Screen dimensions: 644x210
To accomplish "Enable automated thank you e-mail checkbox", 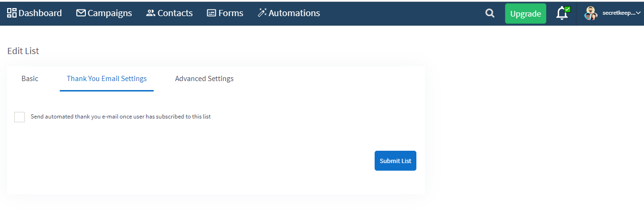I will (x=19, y=117).
